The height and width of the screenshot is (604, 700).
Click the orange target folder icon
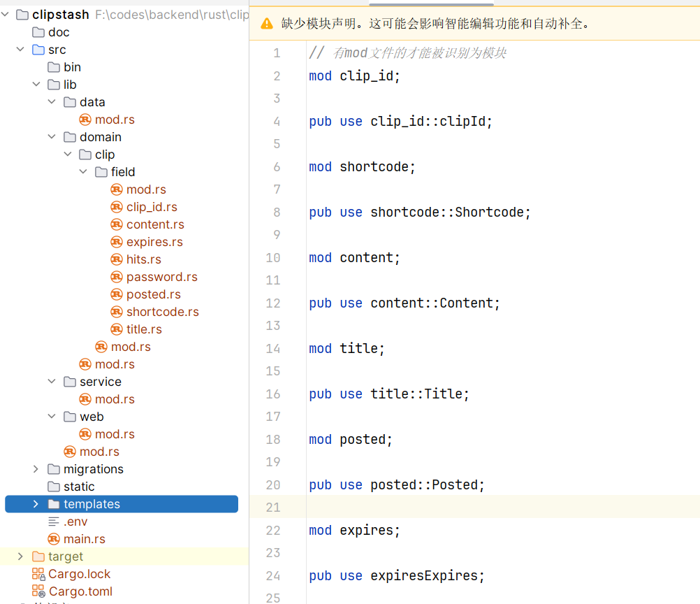[38, 556]
